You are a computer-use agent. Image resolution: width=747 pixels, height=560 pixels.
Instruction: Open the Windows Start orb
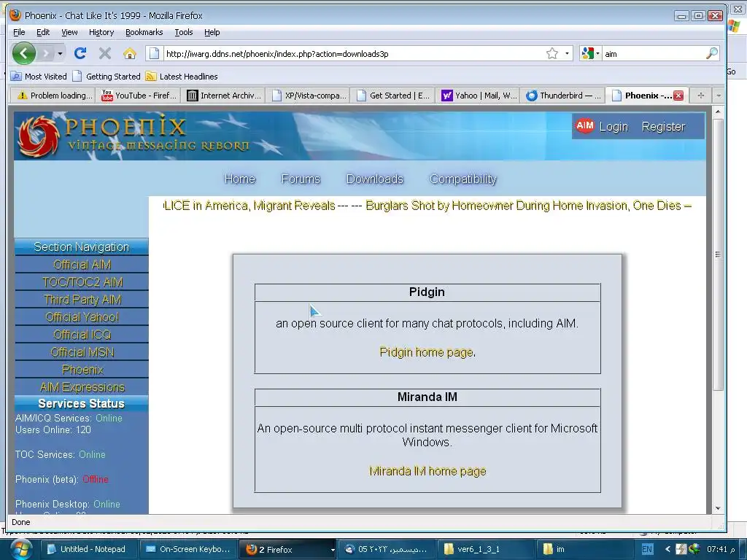click(20, 550)
